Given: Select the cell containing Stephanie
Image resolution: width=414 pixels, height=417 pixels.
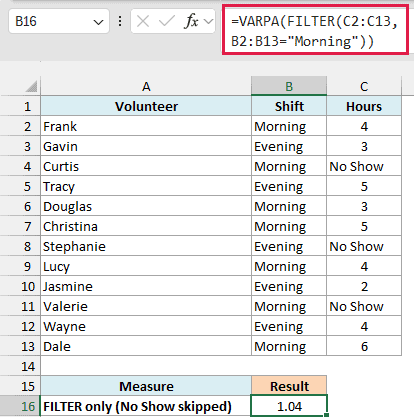Looking at the screenshot, I should 146,246.
